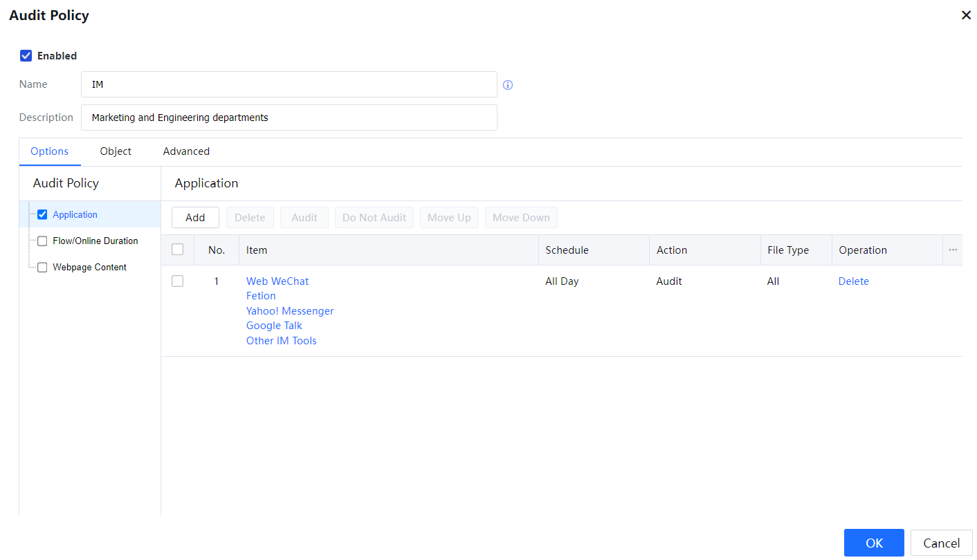Viewport: 977px width, 560px height.
Task: Open the Advanced tab
Action: (186, 151)
